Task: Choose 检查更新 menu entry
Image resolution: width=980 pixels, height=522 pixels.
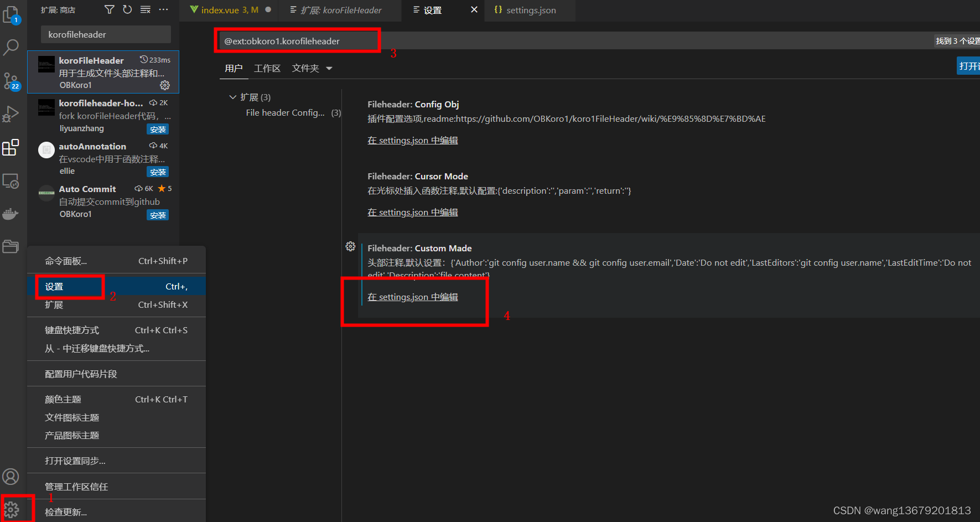Action: coord(116,513)
